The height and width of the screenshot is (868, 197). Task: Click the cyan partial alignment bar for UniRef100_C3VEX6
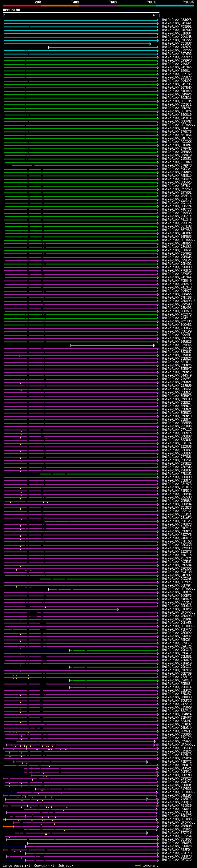pos(113,345)
